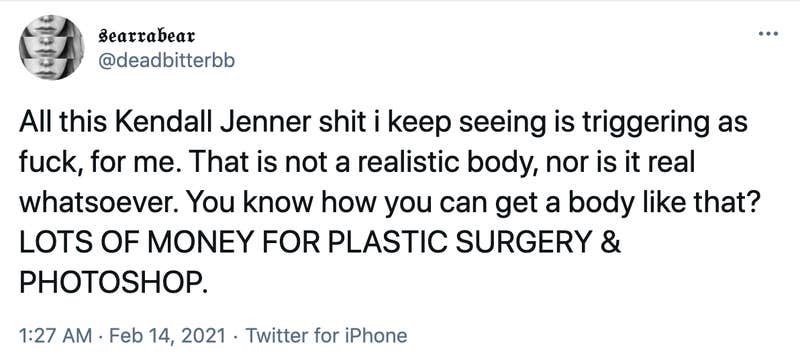Select the Feb 14, 2021 date link
The height and width of the screenshot is (364, 800).
(x=167, y=336)
